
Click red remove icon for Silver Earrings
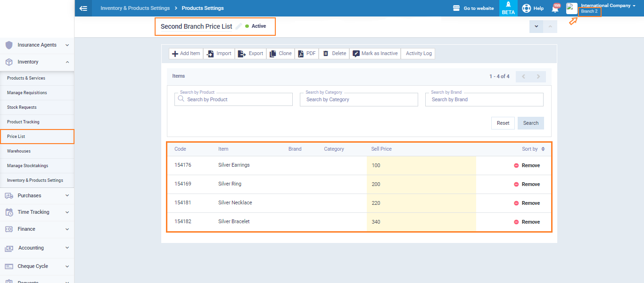(x=516, y=166)
